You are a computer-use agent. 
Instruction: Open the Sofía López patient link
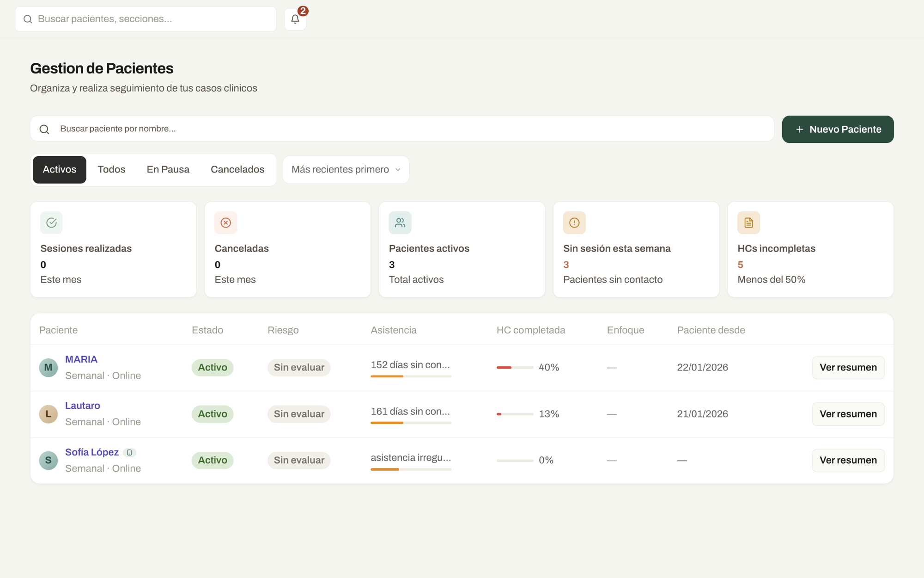click(x=92, y=452)
